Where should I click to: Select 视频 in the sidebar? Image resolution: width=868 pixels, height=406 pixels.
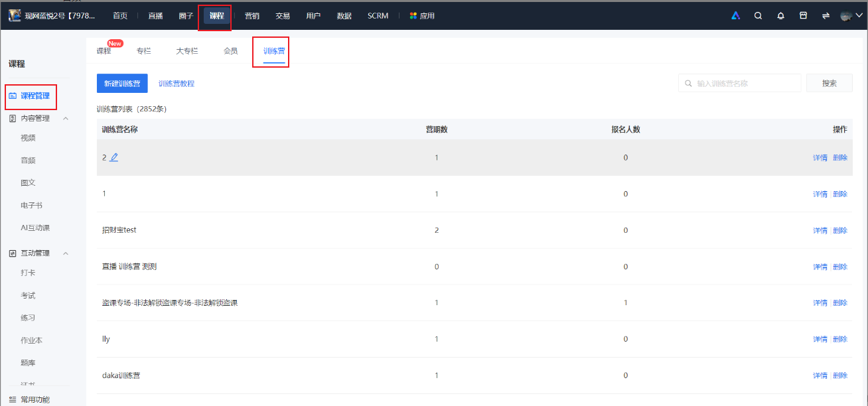click(28, 138)
